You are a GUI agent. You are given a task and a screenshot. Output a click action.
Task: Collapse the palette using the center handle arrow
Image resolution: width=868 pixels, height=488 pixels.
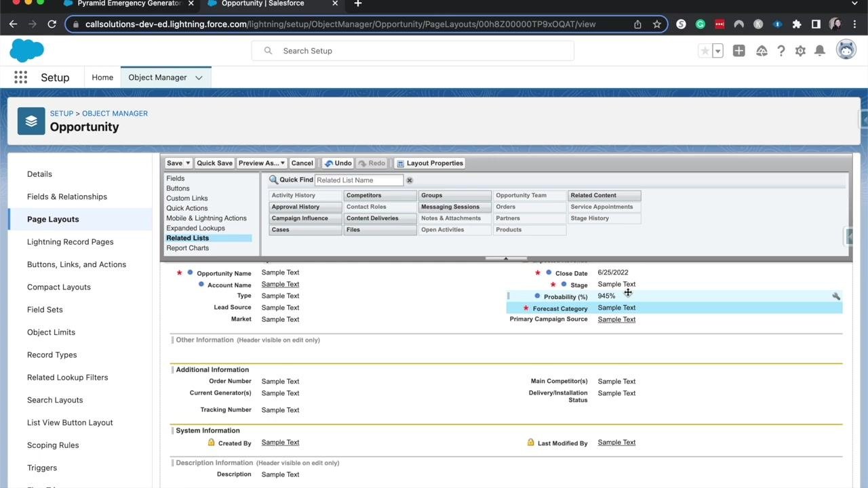coord(506,258)
